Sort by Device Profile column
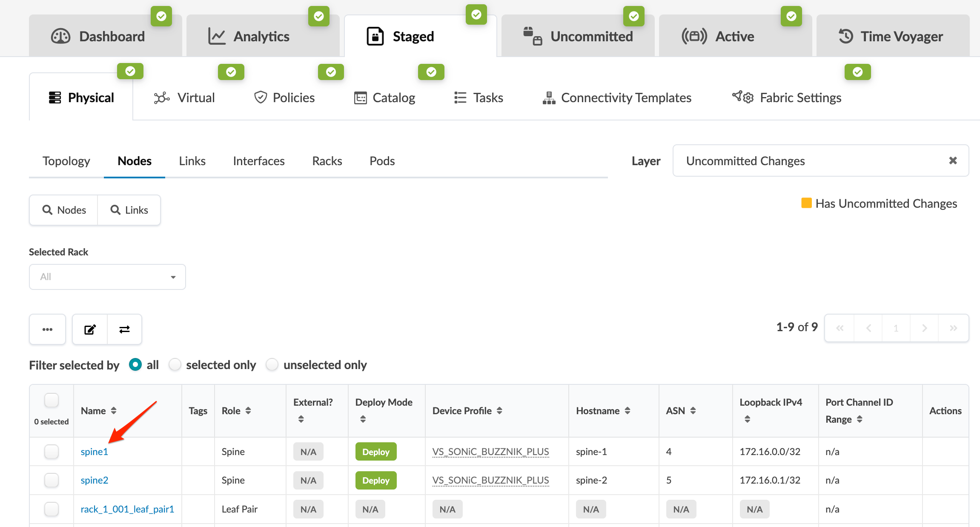This screenshot has width=980, height=527. (x=499, y=410)
